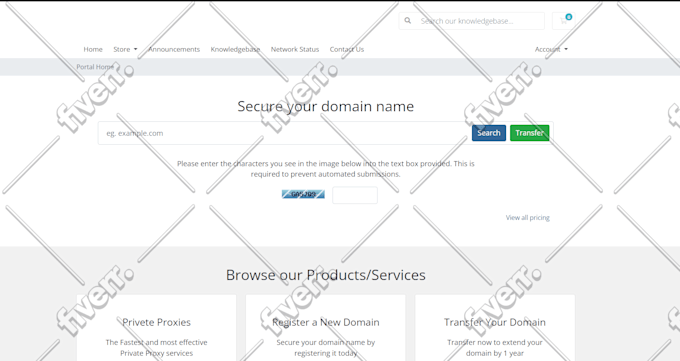Click the domain name input field
Screen dimensions: 680x361
coord(284,133)
